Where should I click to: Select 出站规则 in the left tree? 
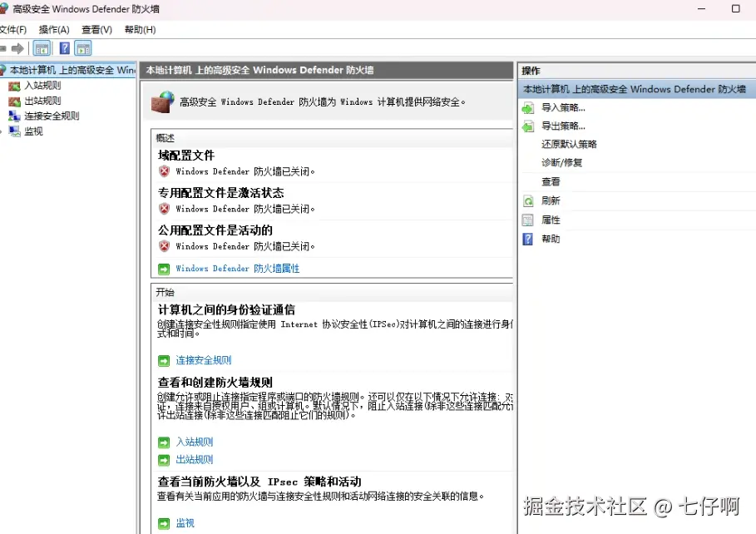point(42,101)
